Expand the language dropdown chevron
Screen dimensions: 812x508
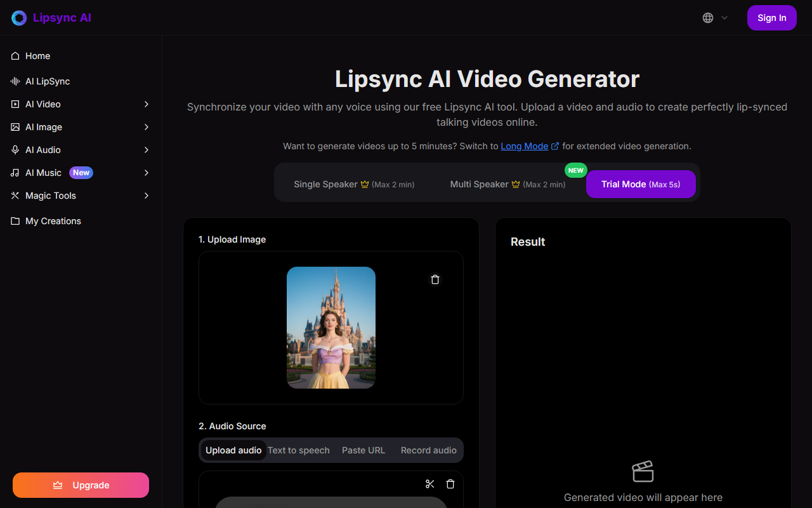724,18
